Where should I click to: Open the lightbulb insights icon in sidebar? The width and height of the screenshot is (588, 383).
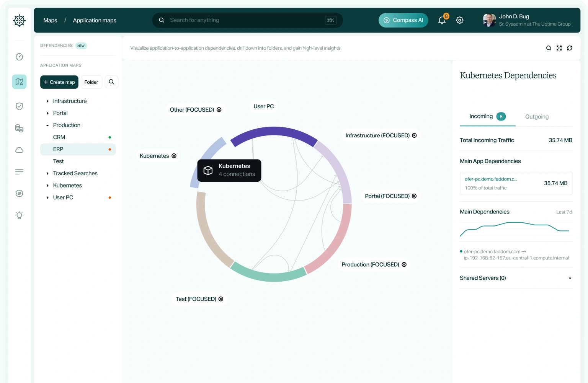[19, 215]
